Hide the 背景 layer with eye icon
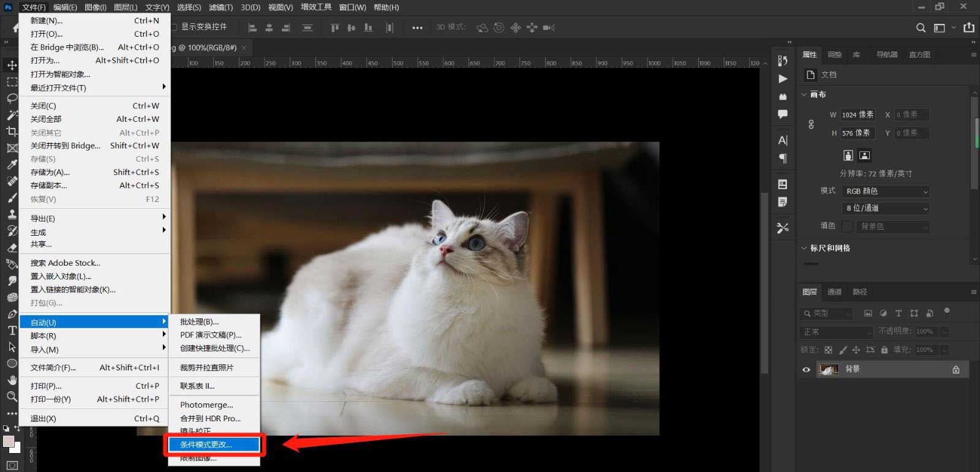Image resolution: width=980 pixels, height=472 pixels. (x=806, y=370)
